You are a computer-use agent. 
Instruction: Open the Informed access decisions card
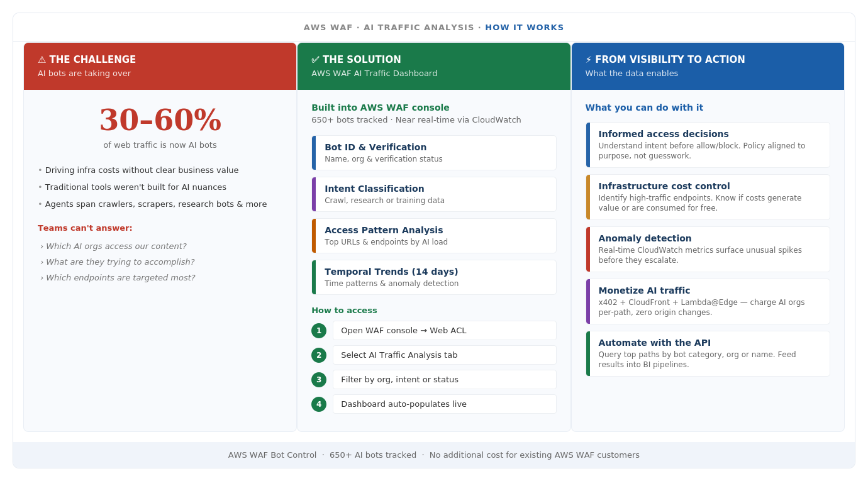(x=708, y=145)
